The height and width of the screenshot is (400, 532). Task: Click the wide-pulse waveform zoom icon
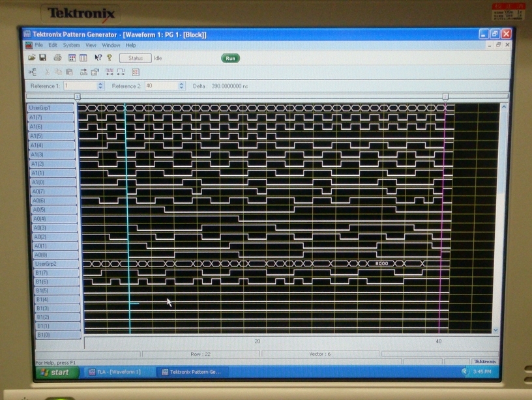point(121,72)
